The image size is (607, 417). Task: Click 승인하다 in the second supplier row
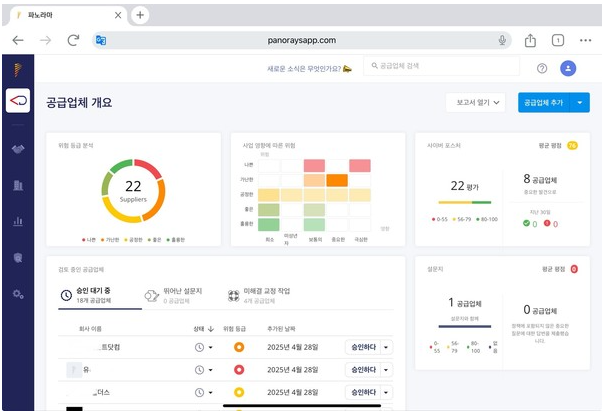pyautogui.click(x=360, y=369)
